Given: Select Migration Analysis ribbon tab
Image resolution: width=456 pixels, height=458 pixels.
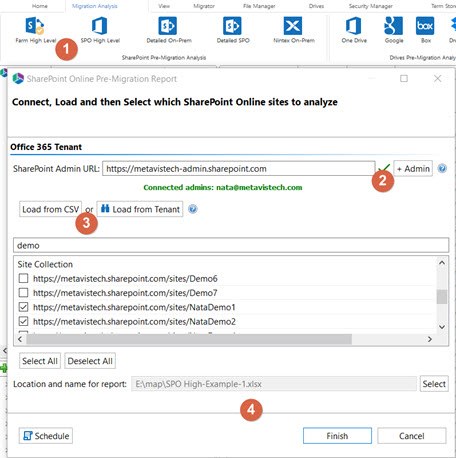Looking at the screenshot, I should [95, 6].
